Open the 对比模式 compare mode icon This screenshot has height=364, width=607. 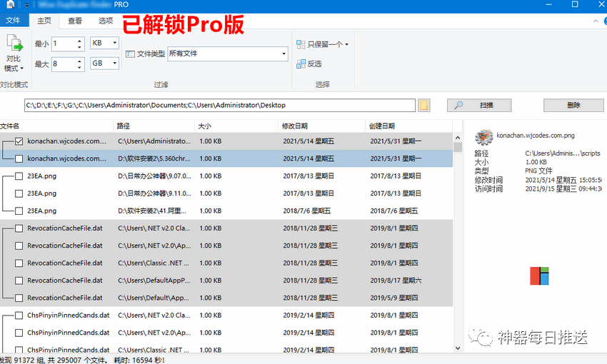(15, 43)
